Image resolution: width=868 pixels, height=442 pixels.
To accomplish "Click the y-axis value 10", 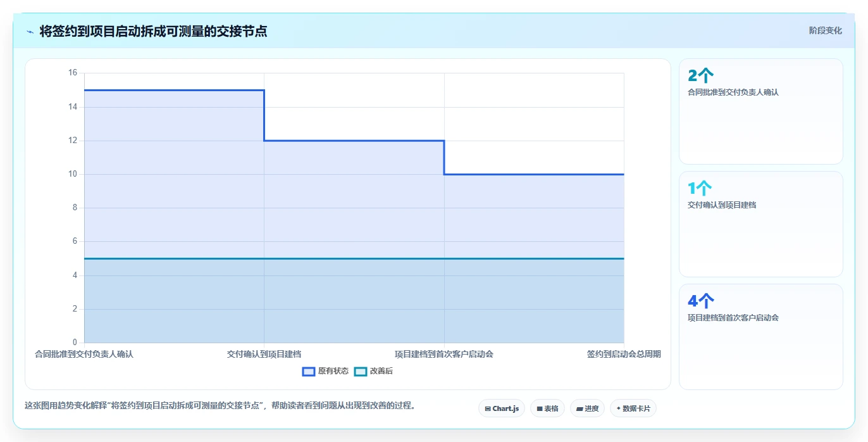I will click(x=73, y=174).
